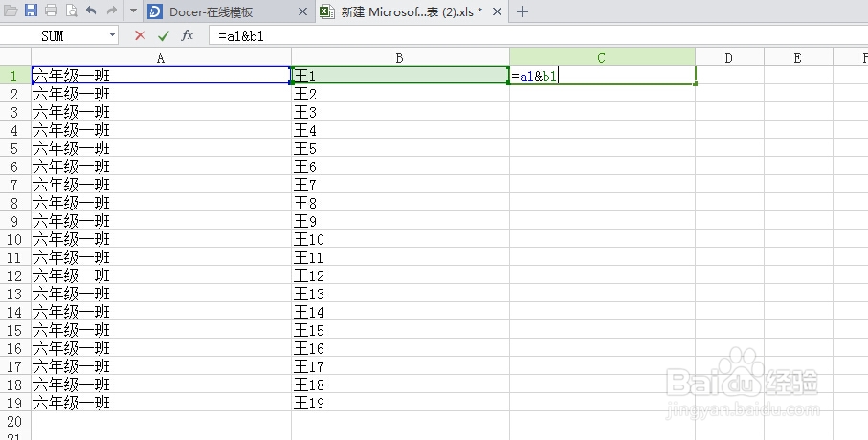The height and width of the screenshot is (440, 868).
Task: Open the Name Box dropdown arrow
Action: tap(112, 35)
